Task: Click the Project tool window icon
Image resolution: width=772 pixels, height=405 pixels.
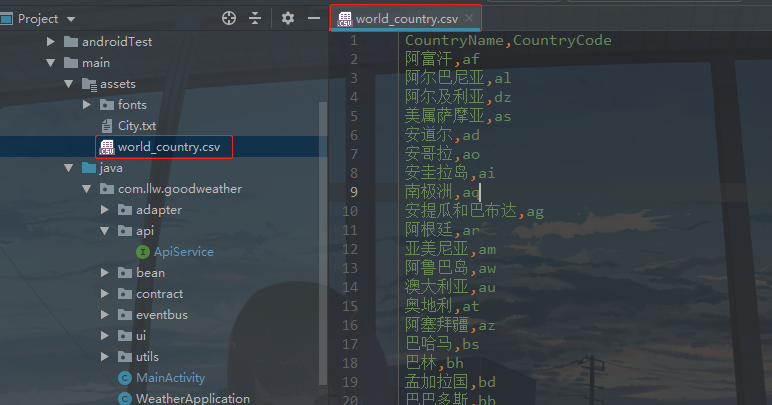Action: [6, 19]
